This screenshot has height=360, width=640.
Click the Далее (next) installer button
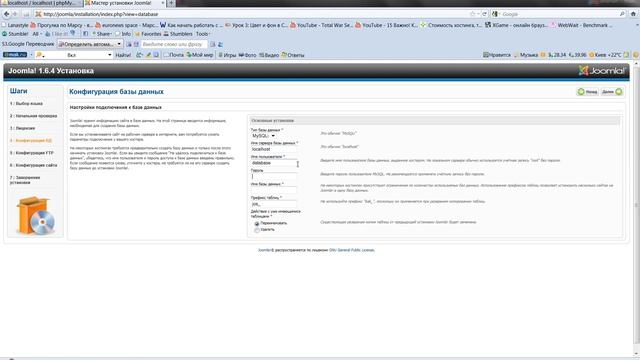tap(612, 92)
